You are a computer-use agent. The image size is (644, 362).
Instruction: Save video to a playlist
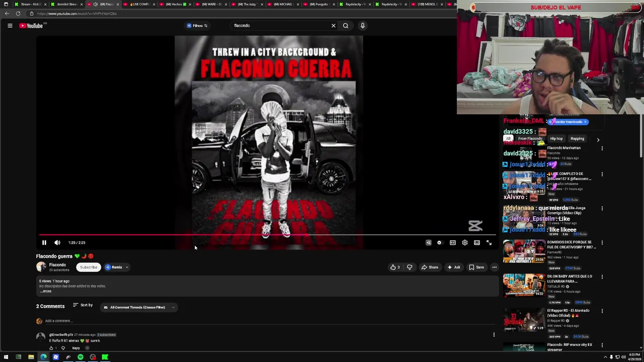(476, 267)
